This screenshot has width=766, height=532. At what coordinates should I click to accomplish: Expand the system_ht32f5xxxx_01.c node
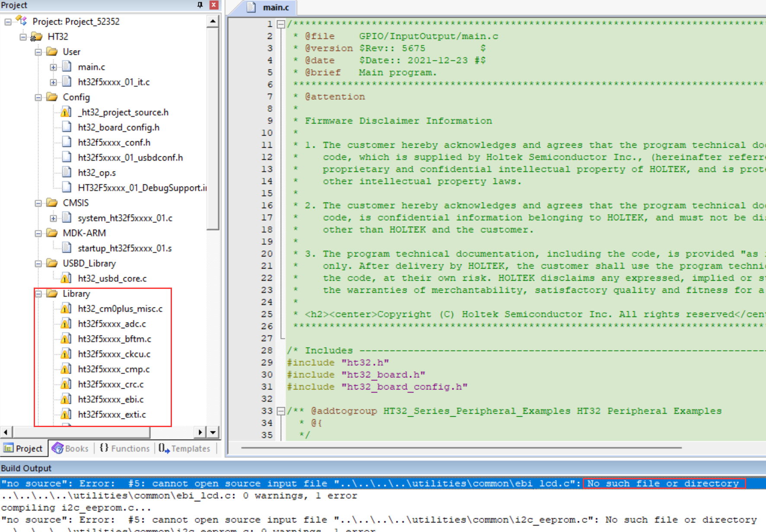click(x=53, y=218)
